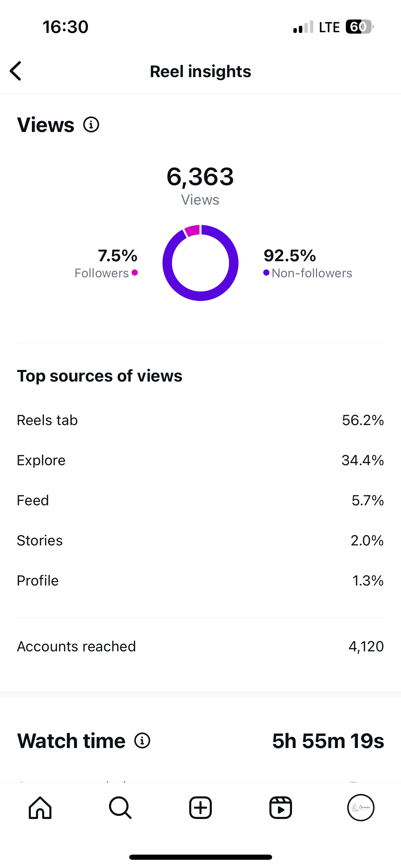Tap the Profile source row
The height and width of the screenshot is (868, 401).
point(200,581)
